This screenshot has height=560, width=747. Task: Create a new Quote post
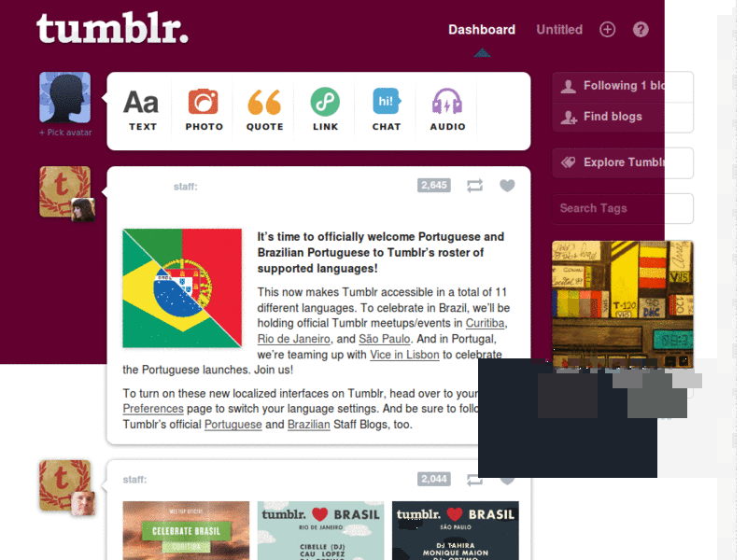(264, 110)
